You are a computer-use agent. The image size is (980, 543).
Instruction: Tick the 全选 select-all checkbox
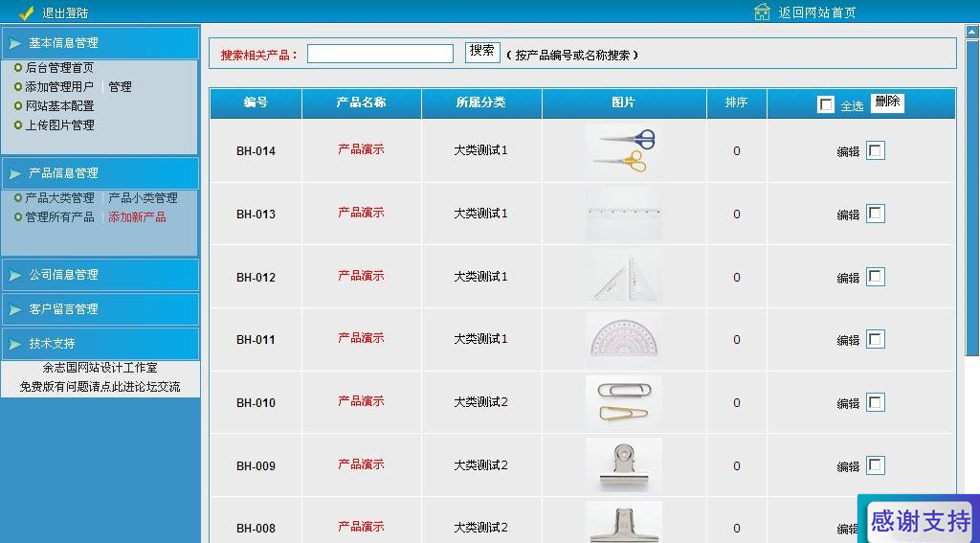tap(826, 104)
